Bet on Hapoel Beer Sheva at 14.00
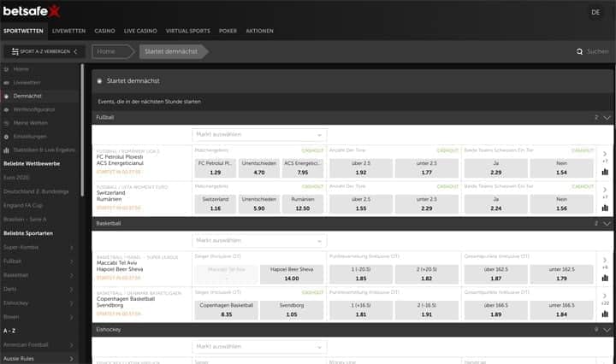 292,273
